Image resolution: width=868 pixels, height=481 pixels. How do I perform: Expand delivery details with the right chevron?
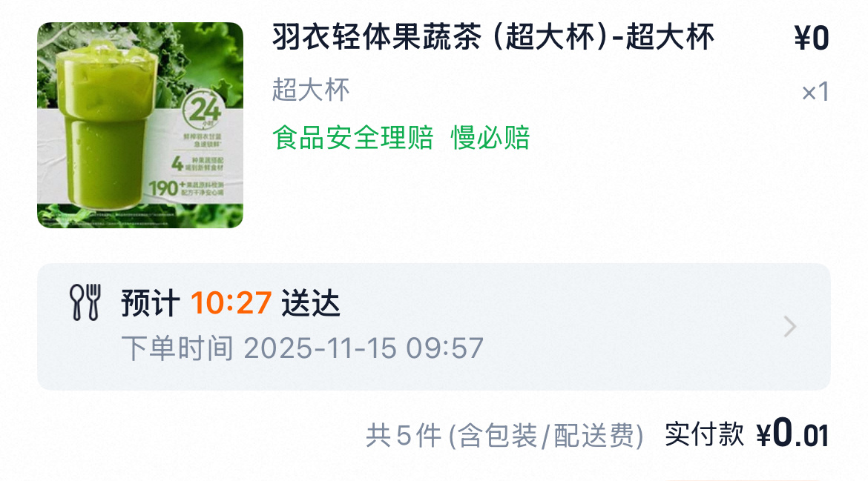790,327
